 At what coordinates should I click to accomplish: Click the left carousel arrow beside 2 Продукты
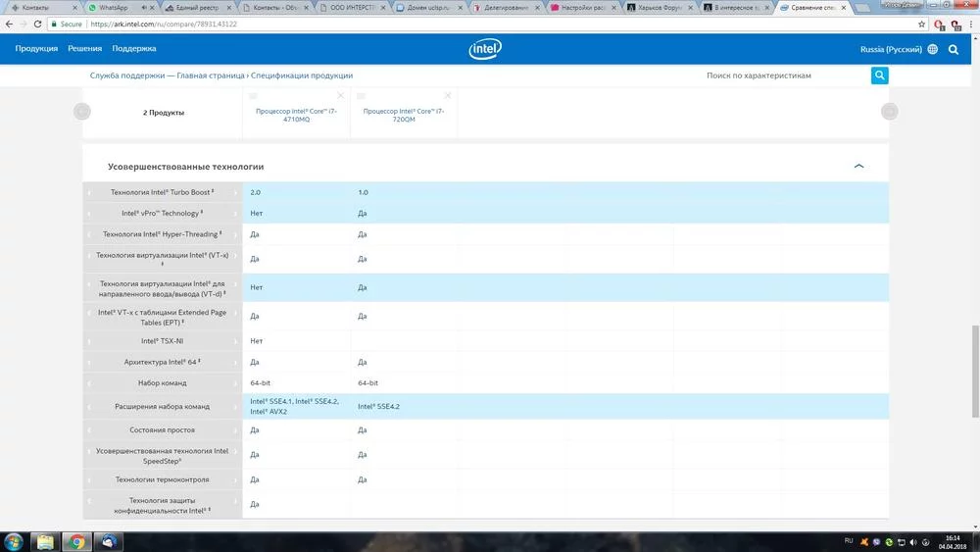point(82,112)
